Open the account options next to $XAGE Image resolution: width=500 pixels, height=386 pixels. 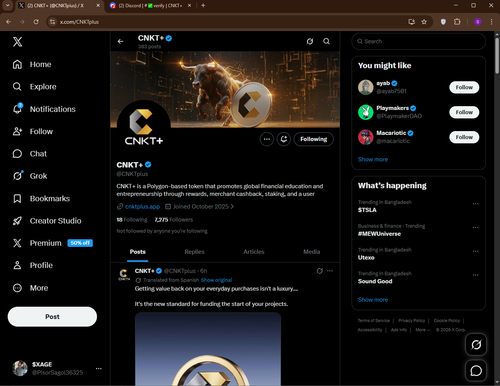point(99,368)
